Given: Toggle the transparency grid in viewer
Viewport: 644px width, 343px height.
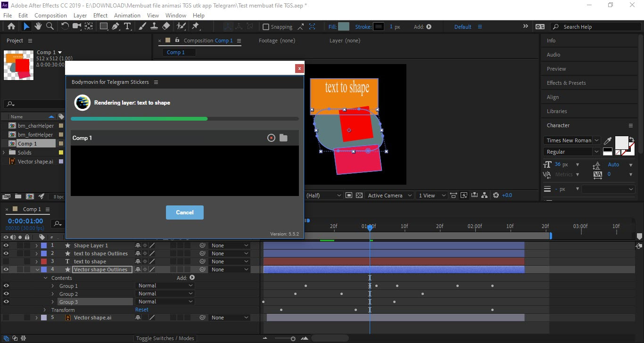Looking at the screenshot, I should [359, 195].
